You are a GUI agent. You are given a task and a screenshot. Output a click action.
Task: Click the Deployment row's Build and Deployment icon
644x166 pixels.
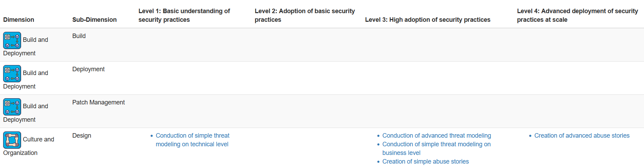[12, 74]
